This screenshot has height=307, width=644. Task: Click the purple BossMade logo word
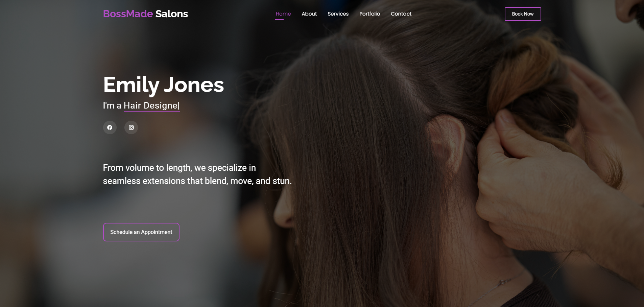point(128,14)
